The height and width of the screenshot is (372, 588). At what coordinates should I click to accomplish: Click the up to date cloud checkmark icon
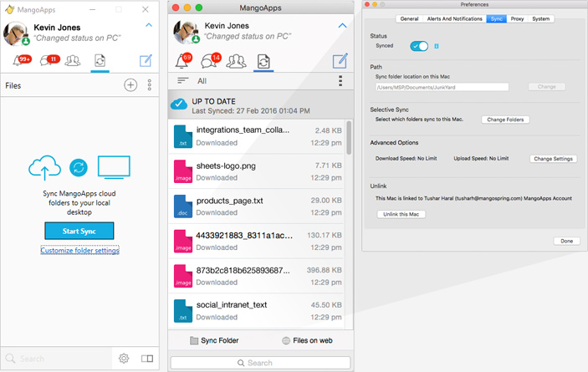click(x=179, y=104)
